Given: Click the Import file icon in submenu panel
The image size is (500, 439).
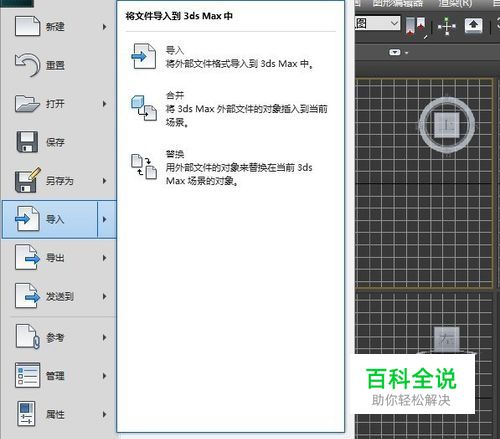Looking at the screenshot, I should [144, 56].
